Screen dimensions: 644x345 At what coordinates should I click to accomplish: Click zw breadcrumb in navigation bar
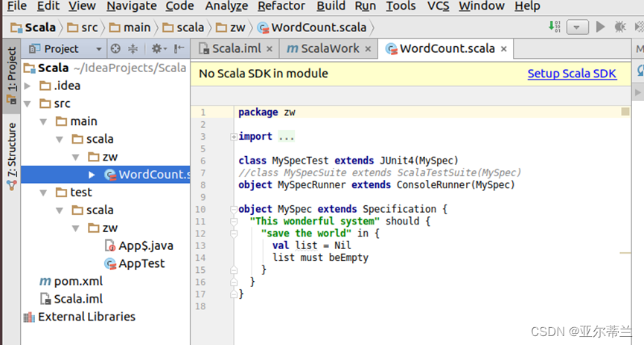click(x=230, y=28)
